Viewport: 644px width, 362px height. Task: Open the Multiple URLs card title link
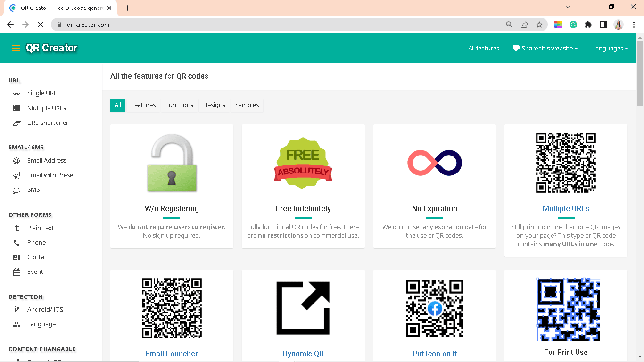(x=566, y=208)
